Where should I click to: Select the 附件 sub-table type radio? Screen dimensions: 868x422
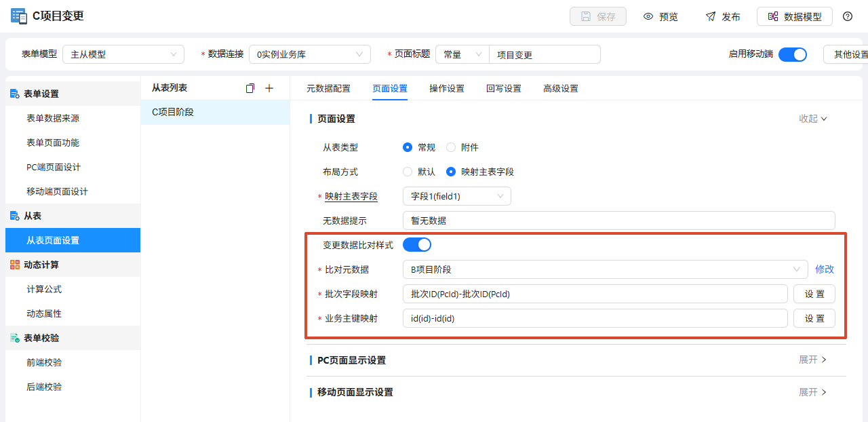pos(451,147)
